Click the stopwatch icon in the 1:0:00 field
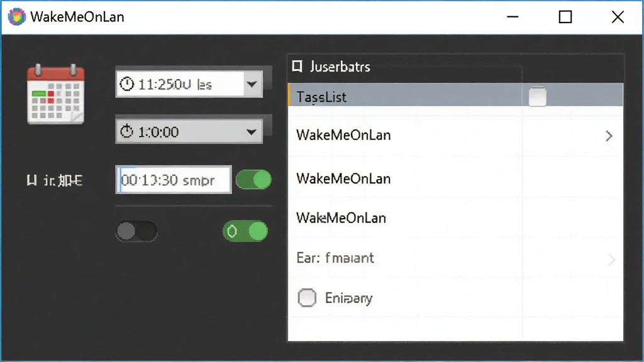 126,131
